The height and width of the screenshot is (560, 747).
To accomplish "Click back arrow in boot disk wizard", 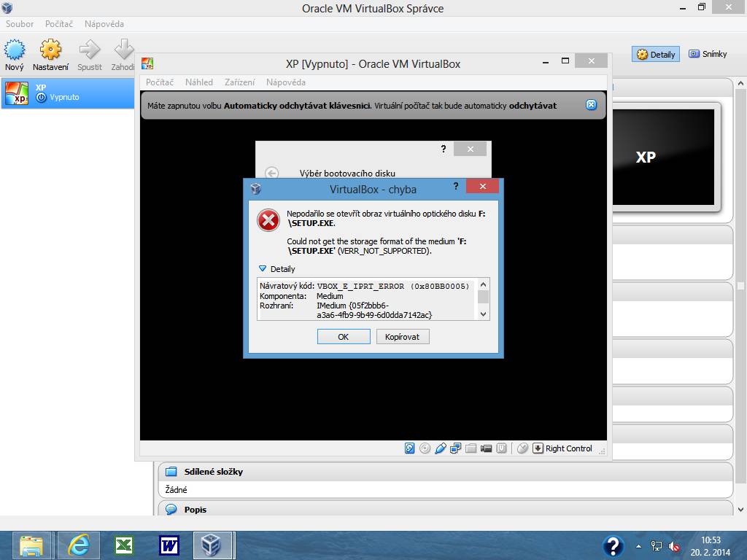I will (271, 173).
